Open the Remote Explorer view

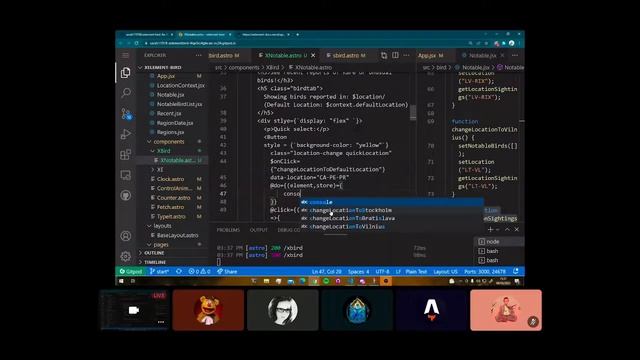[126, 175]
